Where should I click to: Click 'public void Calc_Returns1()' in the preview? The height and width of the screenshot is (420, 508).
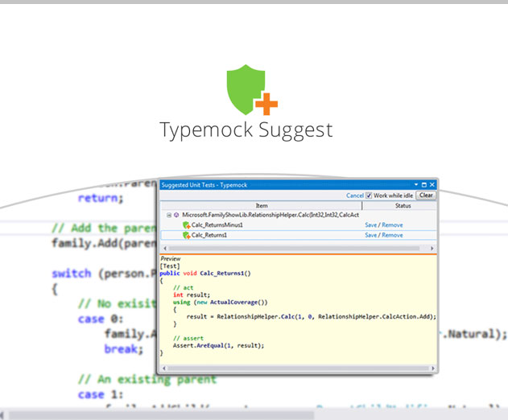point(205,274)
